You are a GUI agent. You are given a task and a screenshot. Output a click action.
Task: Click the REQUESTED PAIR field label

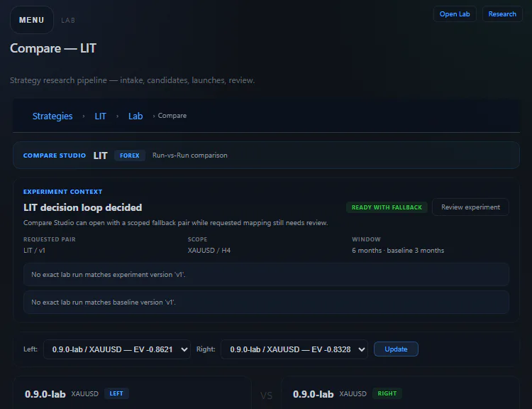tap(49, 239)
